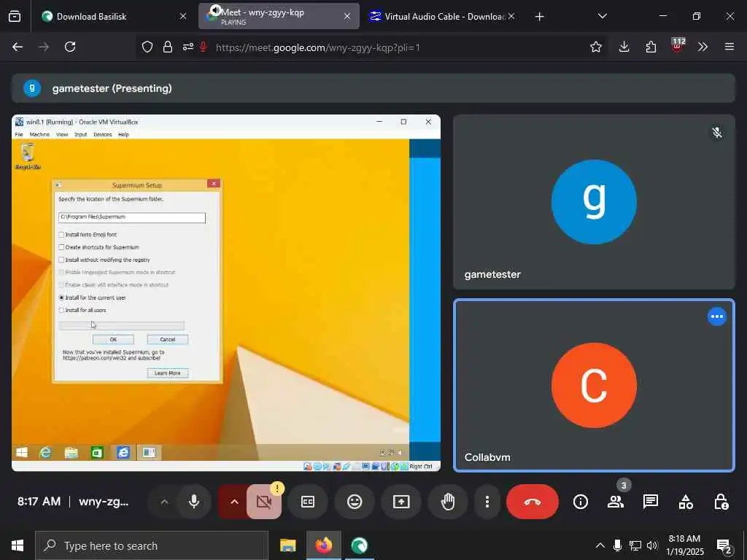The width and height of the screenshot is (747, 560).
Task: Click the Type here to search box
Action: 152,545
